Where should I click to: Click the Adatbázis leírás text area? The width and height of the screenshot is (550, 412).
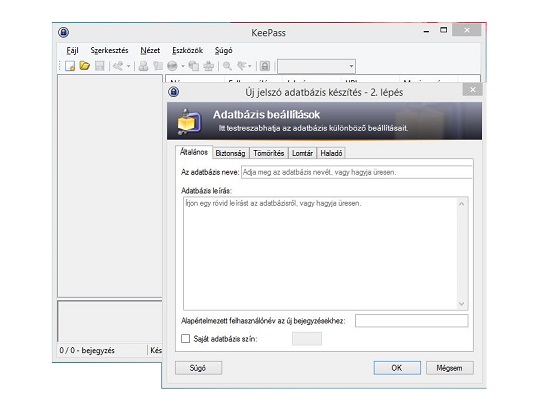click(325, 253)
